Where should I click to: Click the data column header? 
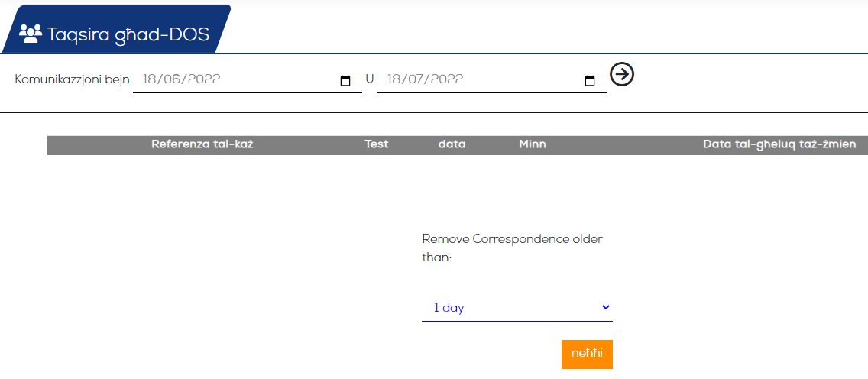point(452,144)
